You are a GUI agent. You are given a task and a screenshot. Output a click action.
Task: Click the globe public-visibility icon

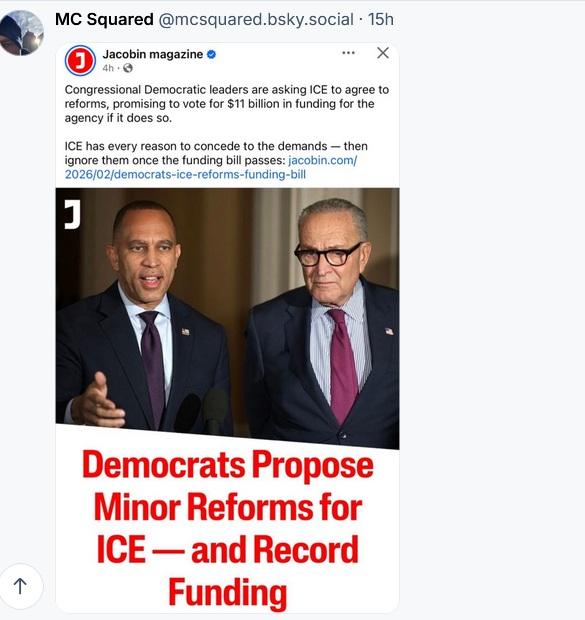pos(128,68)
